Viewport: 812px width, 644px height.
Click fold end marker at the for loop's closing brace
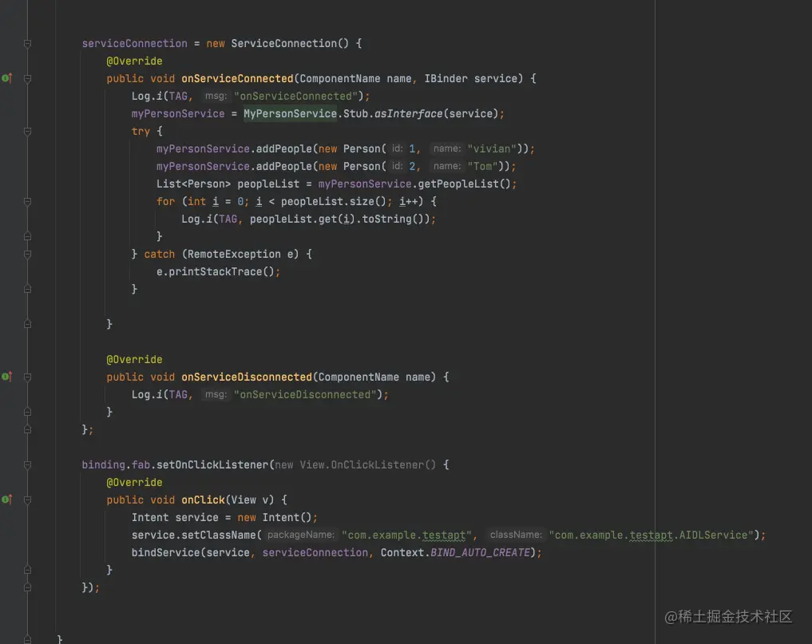(27, 236)
